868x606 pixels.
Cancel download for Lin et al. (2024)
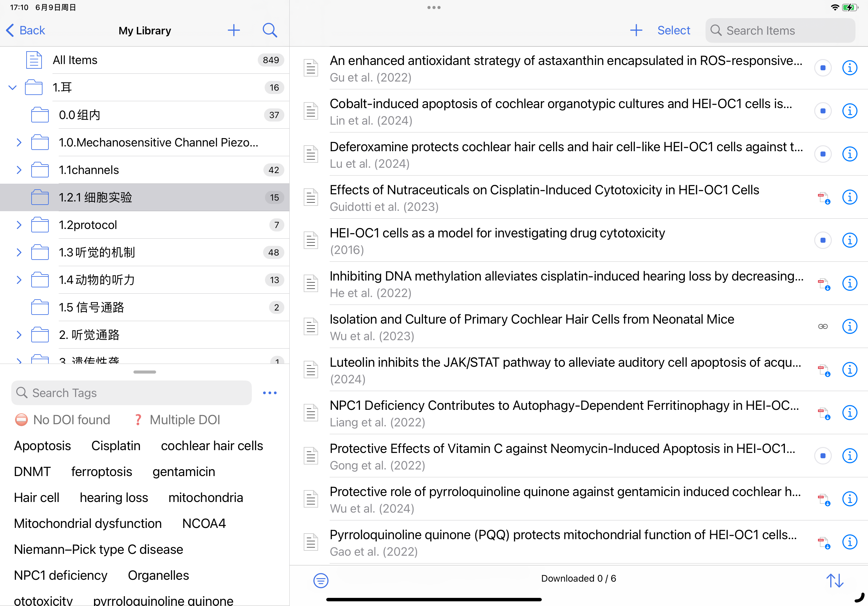pyautogui.click(x=823, y=111)
